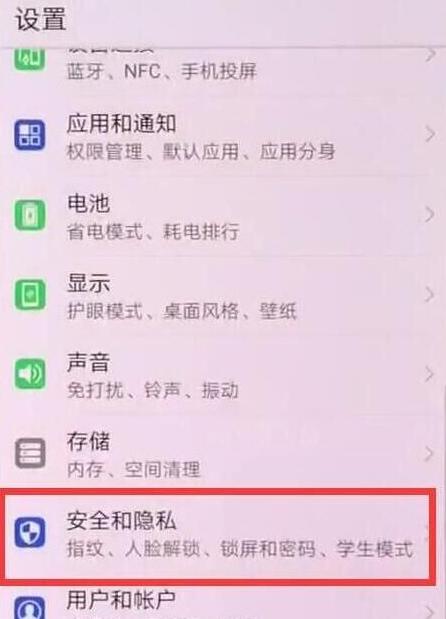This screenshot has width=446, height=619.
Task: Expand 应用和通知 with its chevron arrow
Action: click(x=429, y=135)
